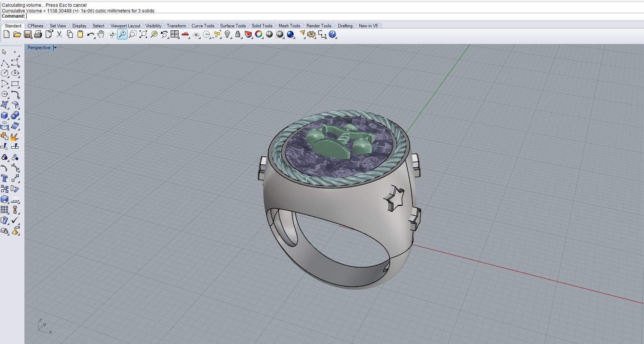Cut selection with the scissors icon
644x344 pixels.
coord(59,35)
